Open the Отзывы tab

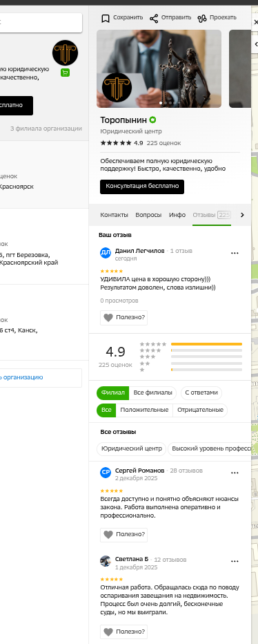[212, 215]
